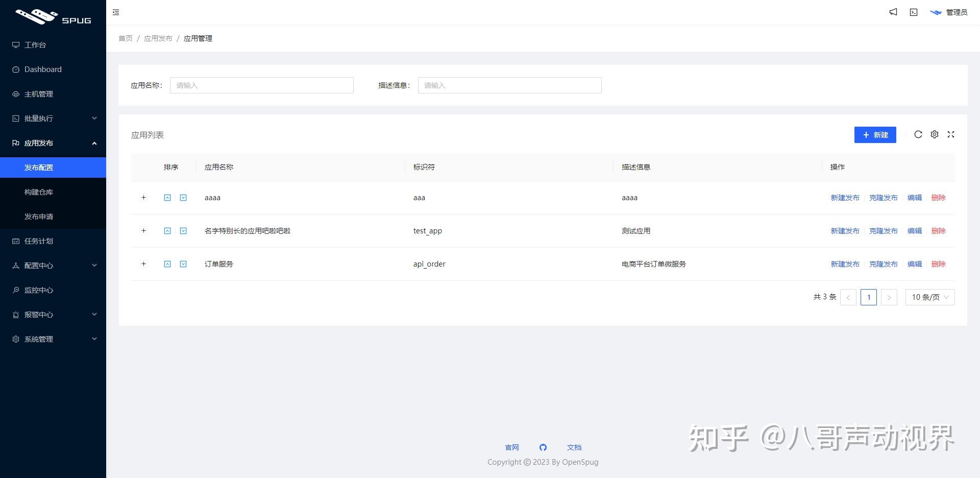Click the 新建 button
This screenshot has width=980, height=478.
(x=874, y=135)
